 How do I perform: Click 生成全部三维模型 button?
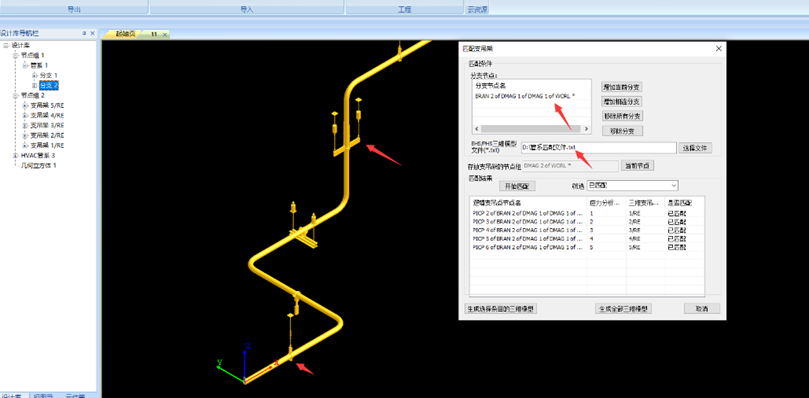coord(623,309)
